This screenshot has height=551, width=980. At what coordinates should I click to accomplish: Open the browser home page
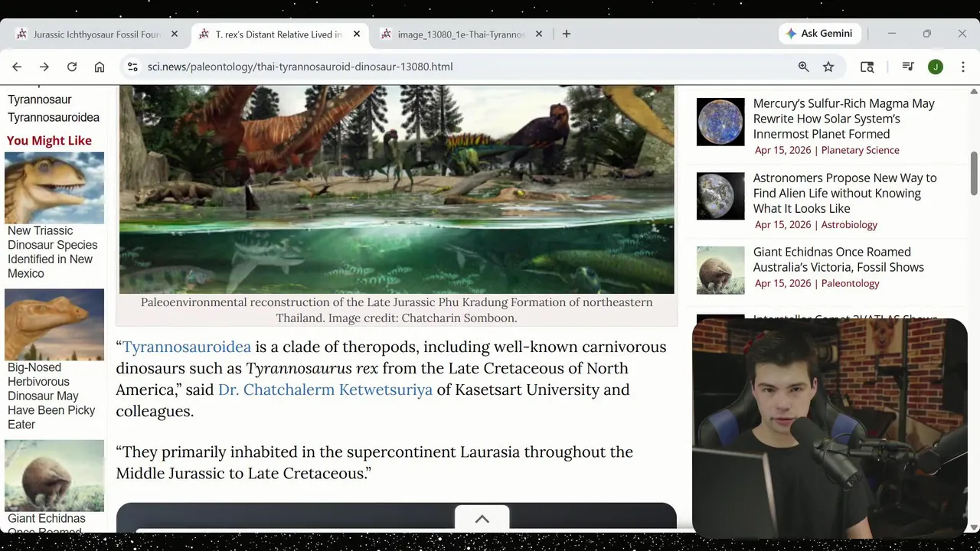100,67
